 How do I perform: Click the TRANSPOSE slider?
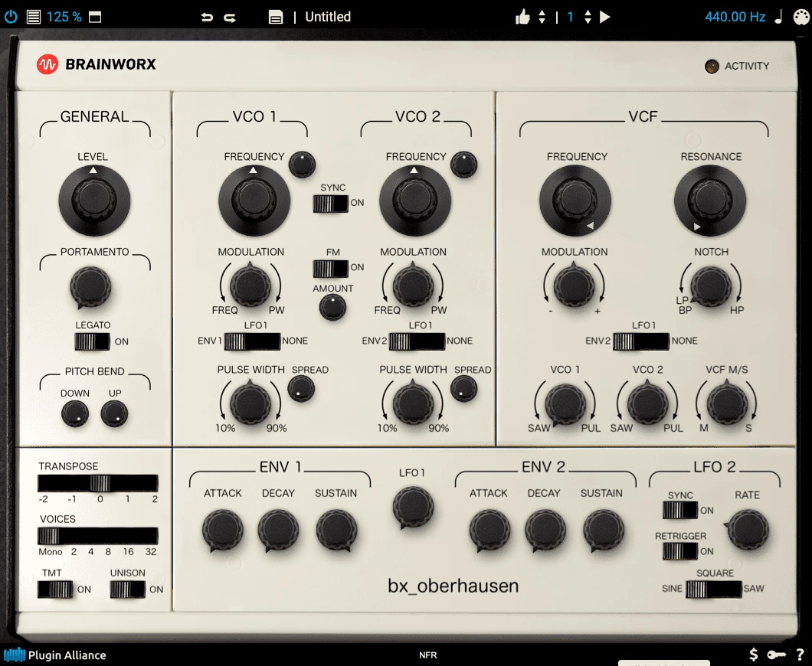click(98, 483)
